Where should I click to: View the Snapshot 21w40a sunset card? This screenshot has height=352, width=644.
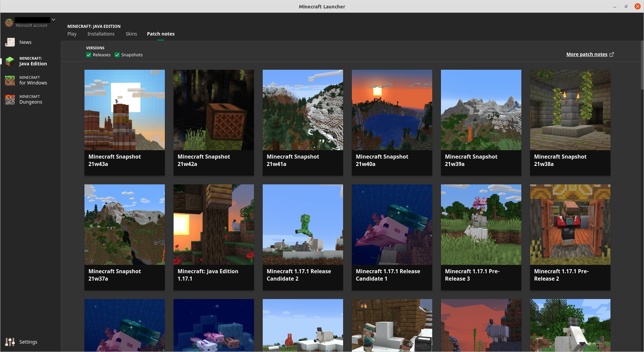click(392, 122)
